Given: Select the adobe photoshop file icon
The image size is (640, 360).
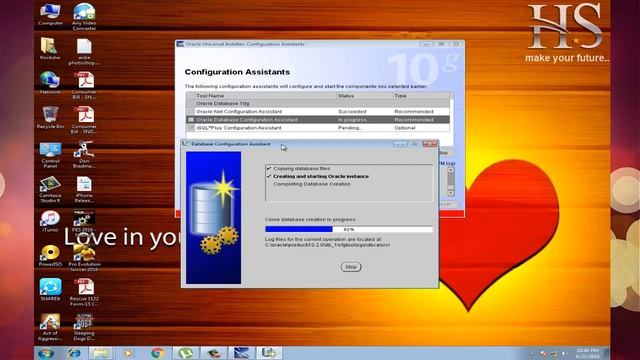Looking at the screenshot, I should [x=84, y=51].
